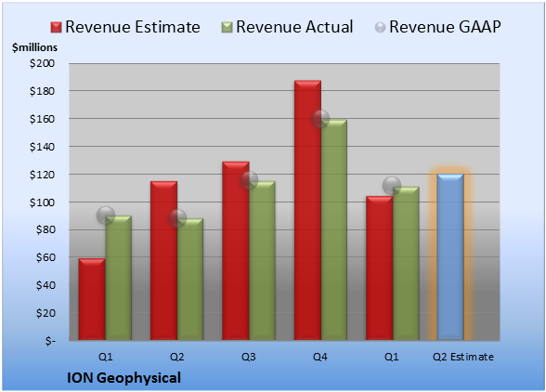The image size is (546, 392).
Task: Click the 'ION Geophysical' chart title
Action: click(x=123, y=378)
